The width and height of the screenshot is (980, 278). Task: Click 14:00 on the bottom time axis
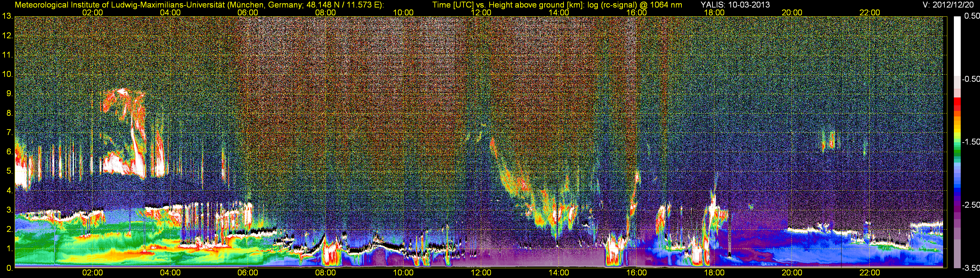[x=559, y=273]
